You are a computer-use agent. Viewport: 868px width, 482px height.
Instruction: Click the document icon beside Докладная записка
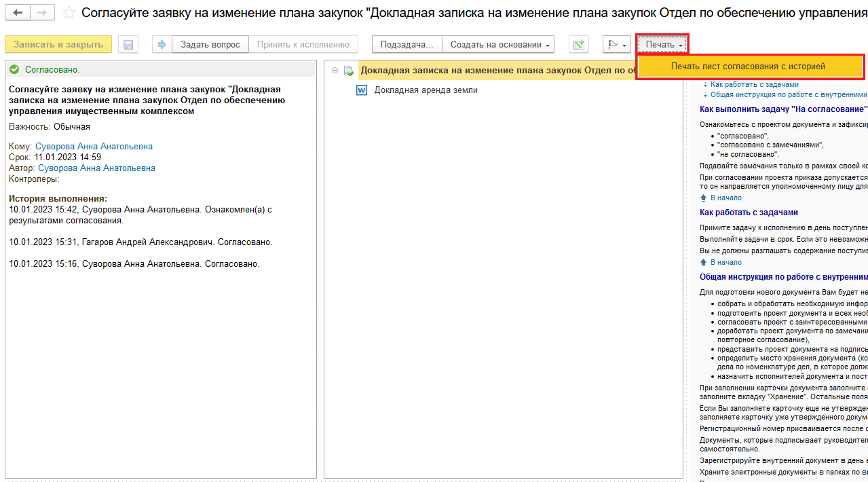349,70
